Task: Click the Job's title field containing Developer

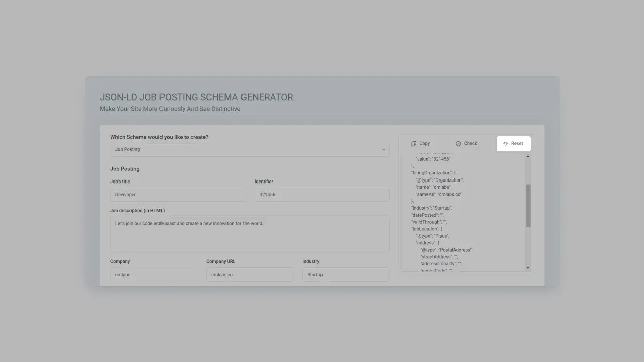Action: point(177,194)
